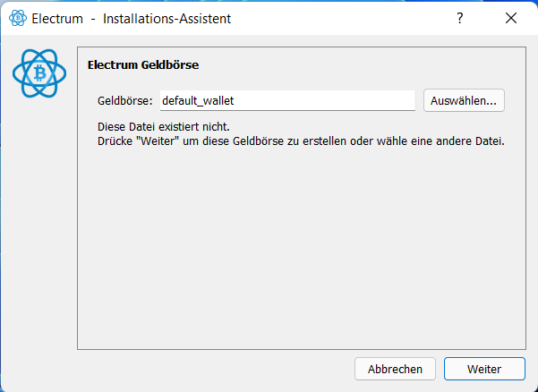538x392 pixels.
Task: Click the word Electrum in title bar
Action: tap(57, 19)
